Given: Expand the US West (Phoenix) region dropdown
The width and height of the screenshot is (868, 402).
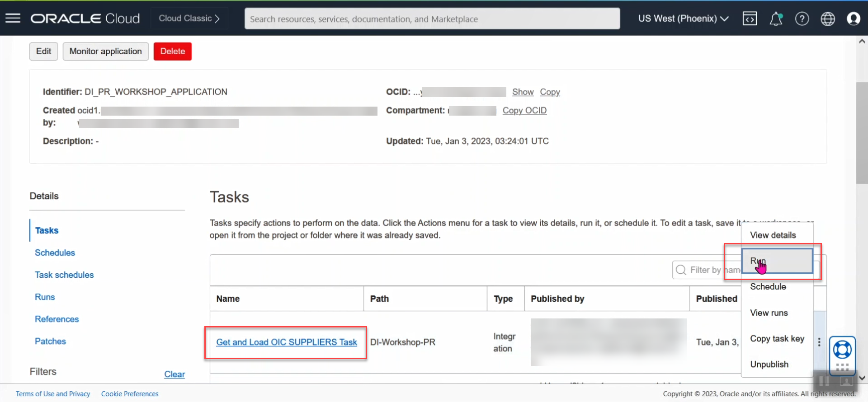Looking at the screenshot, I should click(x=683, y=19).
